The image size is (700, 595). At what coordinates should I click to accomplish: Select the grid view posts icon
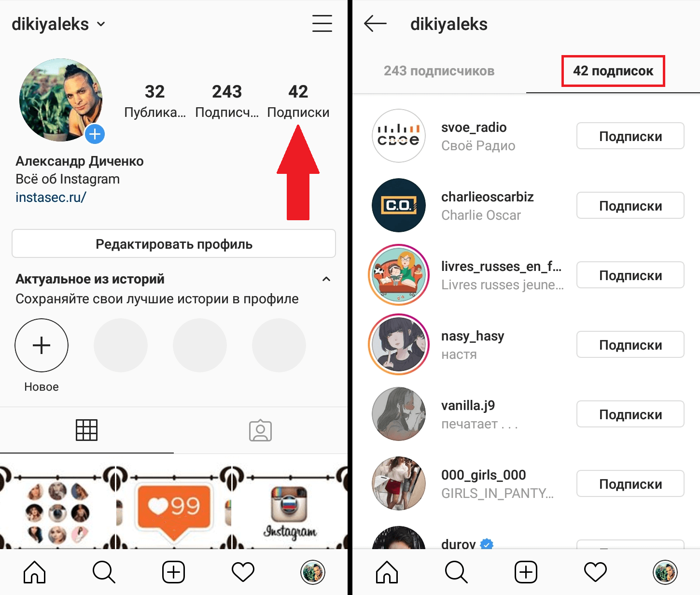pos(87,430)
